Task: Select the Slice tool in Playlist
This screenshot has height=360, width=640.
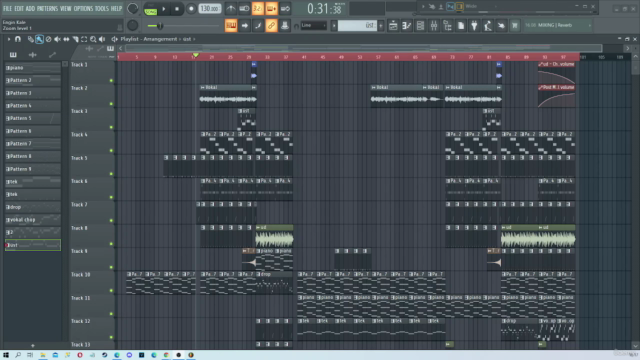Action: click(76, 39)
